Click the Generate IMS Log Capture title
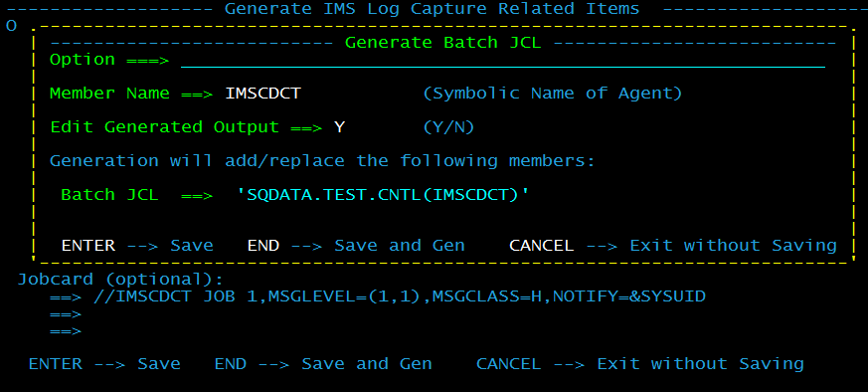Image resolution: width=868 pixels, height=392 pixels. pyautogui.click(x=432, y=9)
